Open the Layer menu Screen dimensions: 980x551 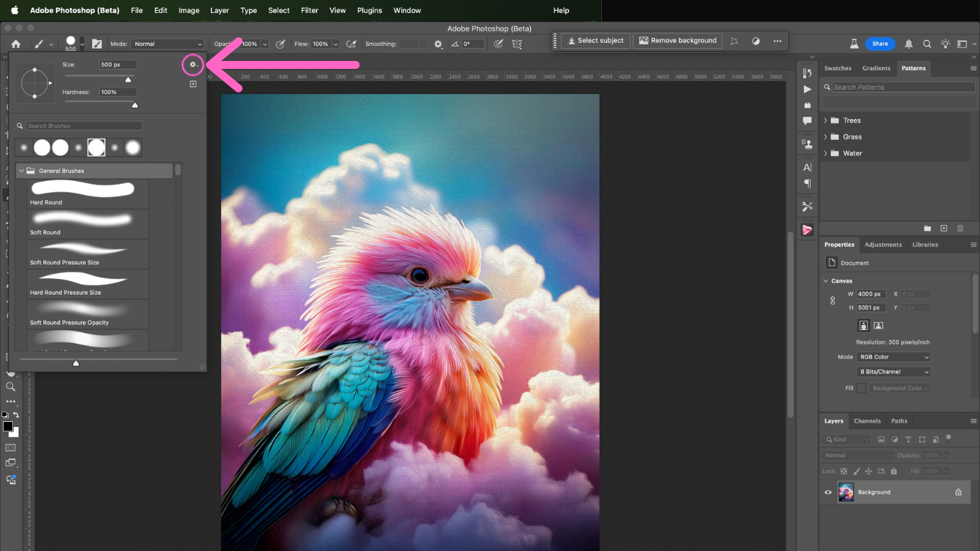(x=220, y=11)
